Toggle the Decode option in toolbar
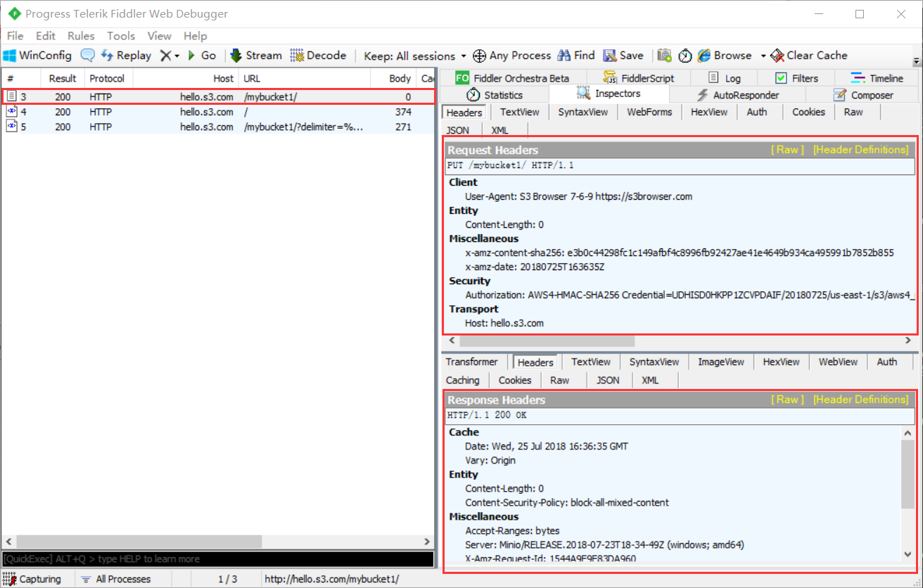The width and height of the screenshot is (923, 588). click(318, 56)
